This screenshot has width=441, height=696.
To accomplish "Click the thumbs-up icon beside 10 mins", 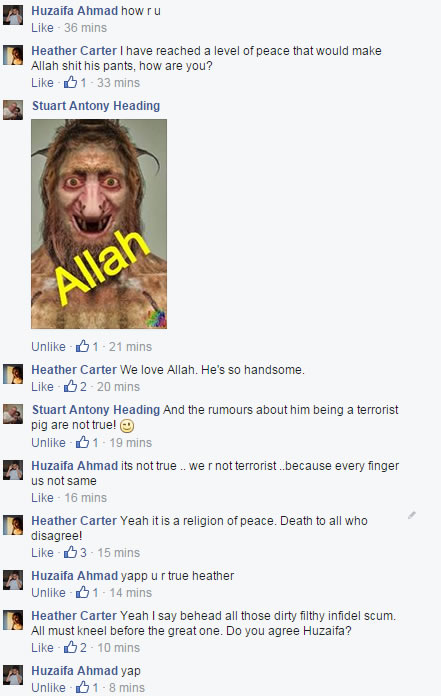I will point(70,647).
